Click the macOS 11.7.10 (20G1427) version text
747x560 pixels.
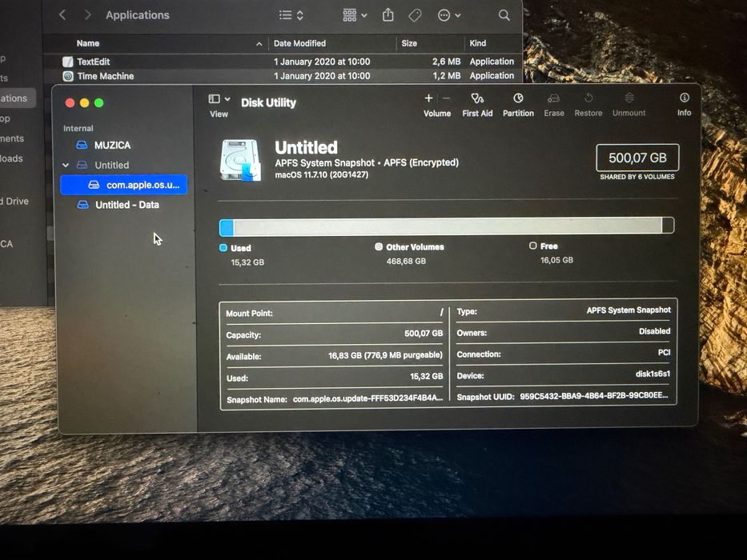pyautogui.click(x=322, y=174)
